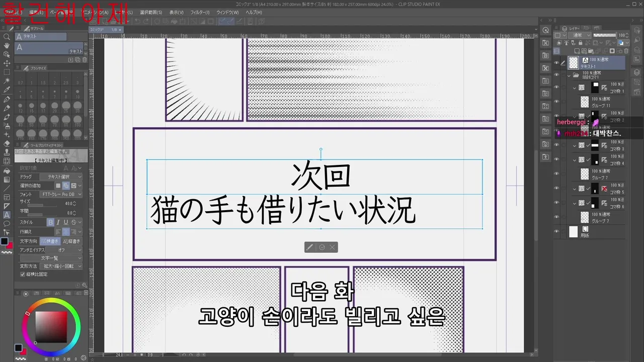The image size is (644, 362).
Task: Click the 字間 letter spacing stepper
Action: (74, 213)
